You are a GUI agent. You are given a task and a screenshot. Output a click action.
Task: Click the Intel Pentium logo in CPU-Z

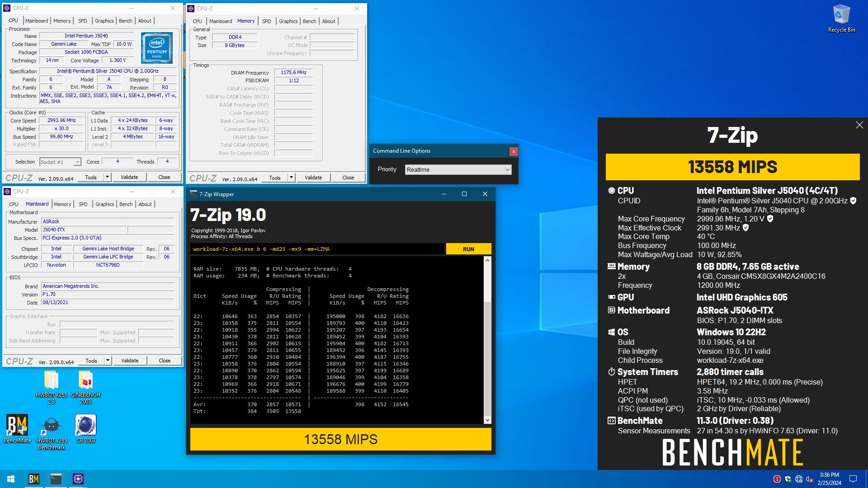point(157,47)
